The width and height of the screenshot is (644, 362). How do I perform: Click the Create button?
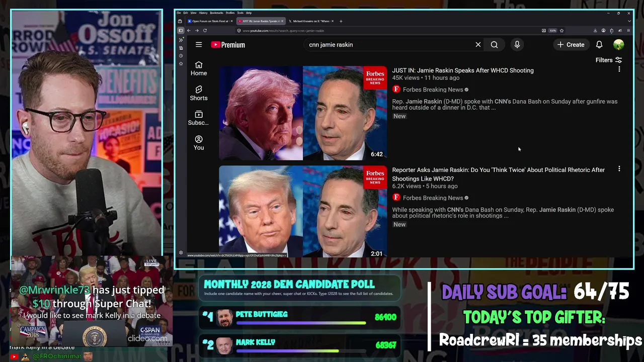click(x=571, y=45)
